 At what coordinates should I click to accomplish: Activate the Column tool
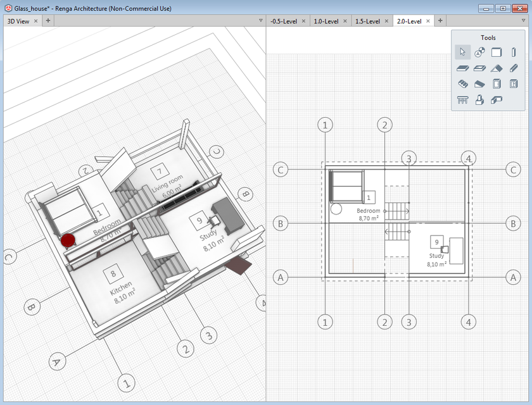click(x=514, y=52)
